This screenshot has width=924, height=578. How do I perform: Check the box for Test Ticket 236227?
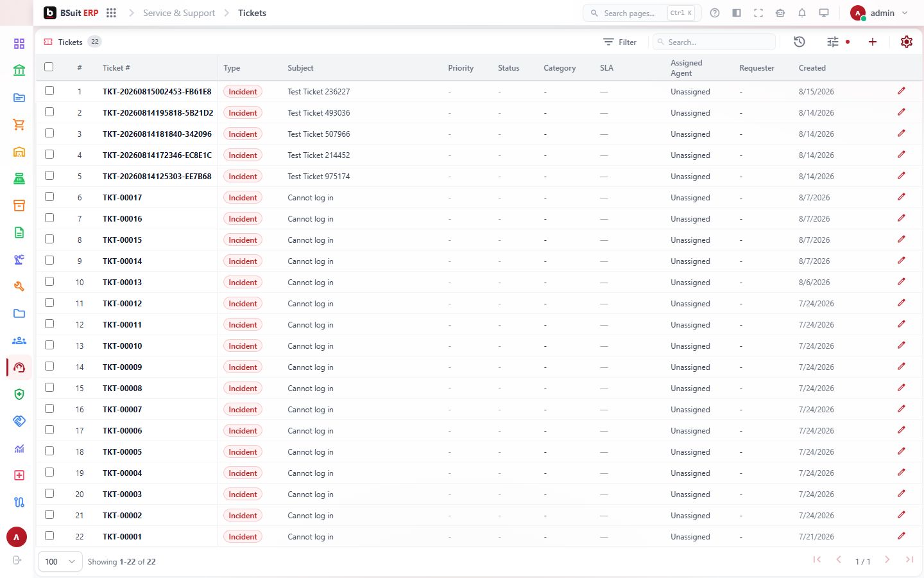coord(49,91)
